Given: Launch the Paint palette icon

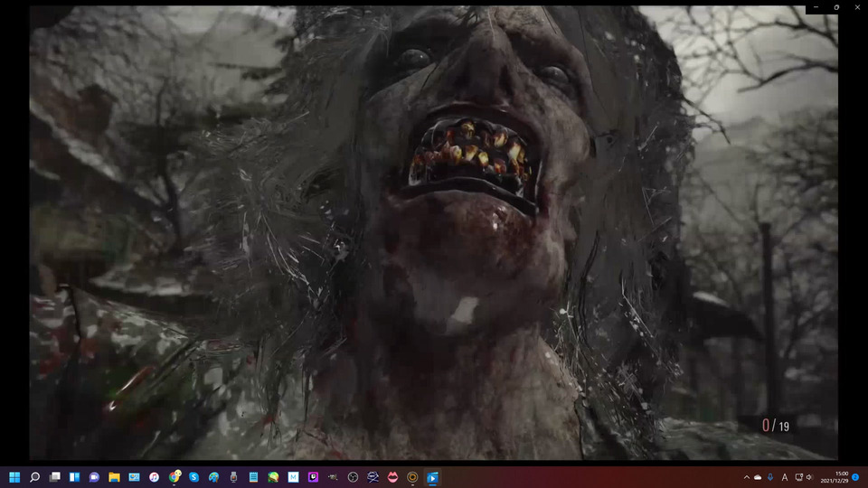Looking at the screenshot, I should pyautogui.click(x=213, y=477).
